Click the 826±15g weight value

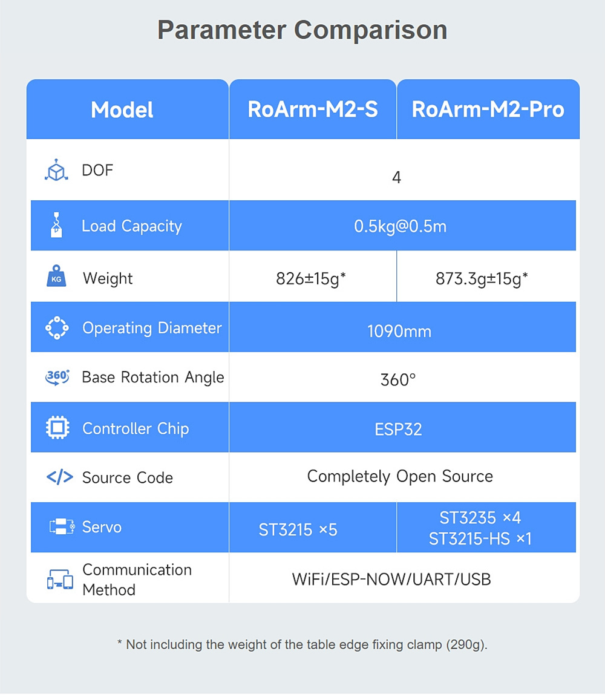click(311, 278)
